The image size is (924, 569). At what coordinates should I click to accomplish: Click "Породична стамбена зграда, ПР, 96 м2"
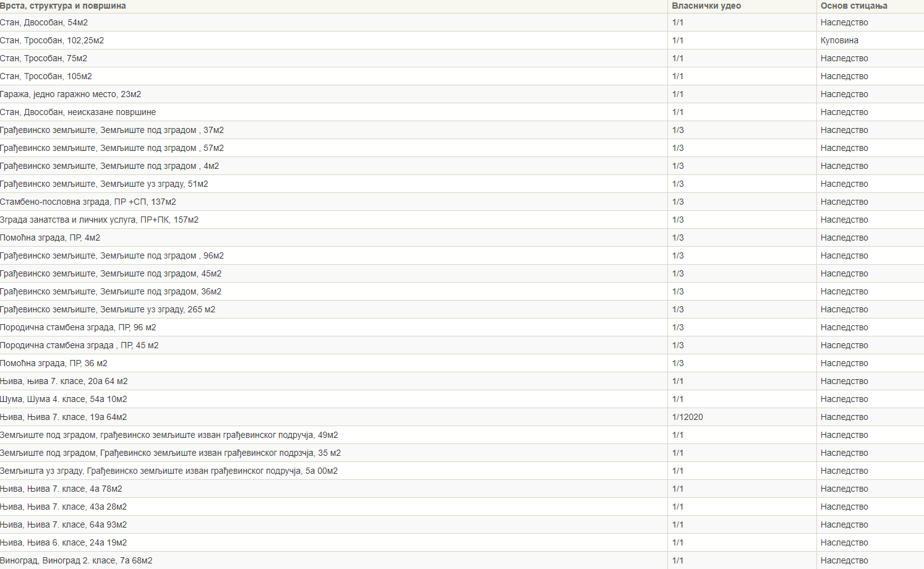pos(78,327)
